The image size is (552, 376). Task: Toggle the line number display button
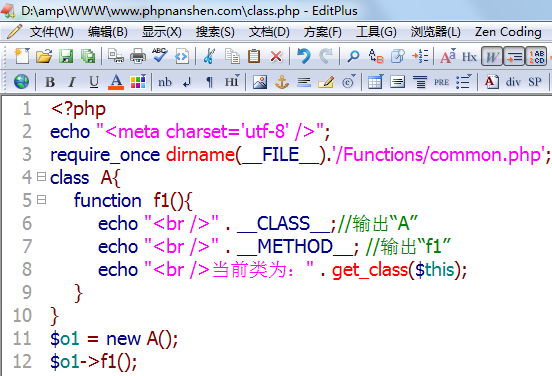pos(536,56)
